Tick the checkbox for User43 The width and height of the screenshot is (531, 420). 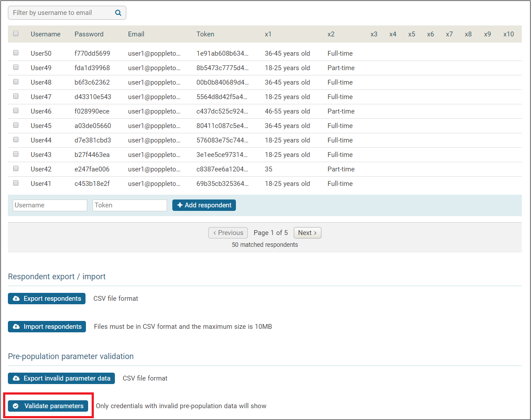coord(16,154)
